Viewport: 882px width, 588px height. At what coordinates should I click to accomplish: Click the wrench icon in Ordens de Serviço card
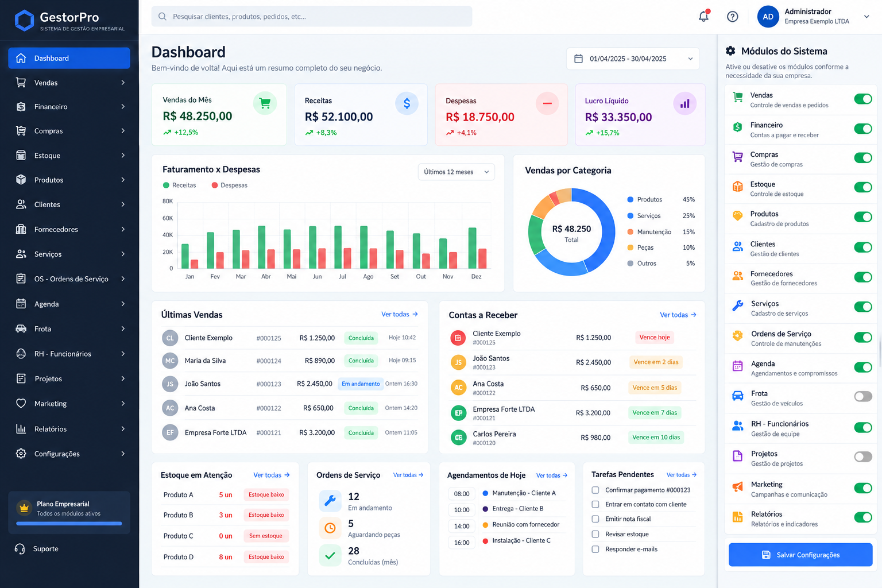tap(330, 501)
